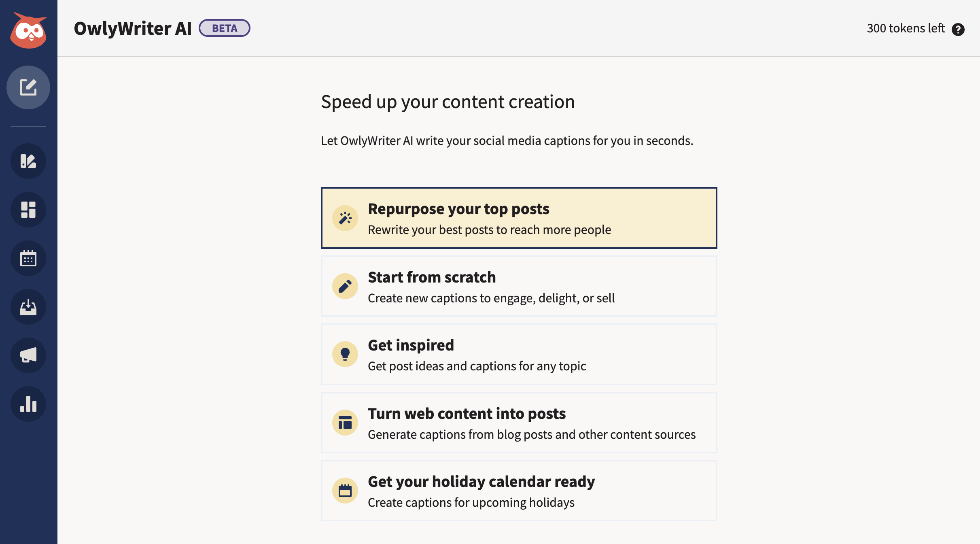The width and height of the screenshot is (980, 544).
Task: Click the magic wand icon on Repurpose card
Action: [x=345, y=218]
